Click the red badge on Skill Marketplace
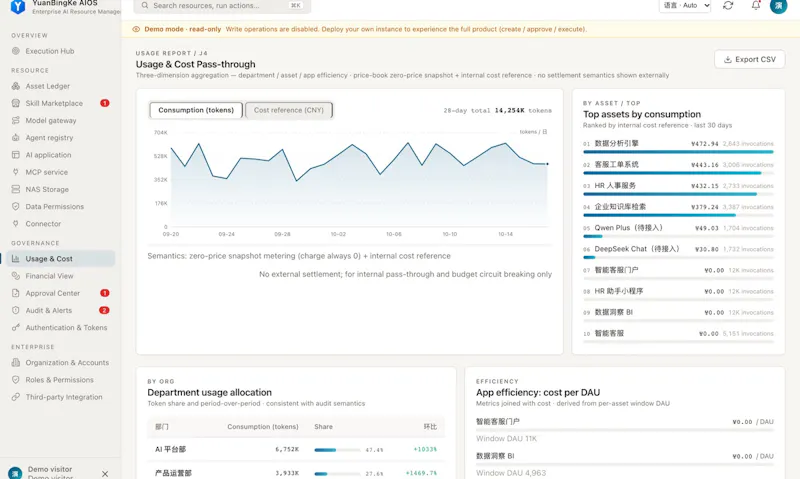Image resolution: width=800 pixels, height=479 pixels. coord(105,103)
